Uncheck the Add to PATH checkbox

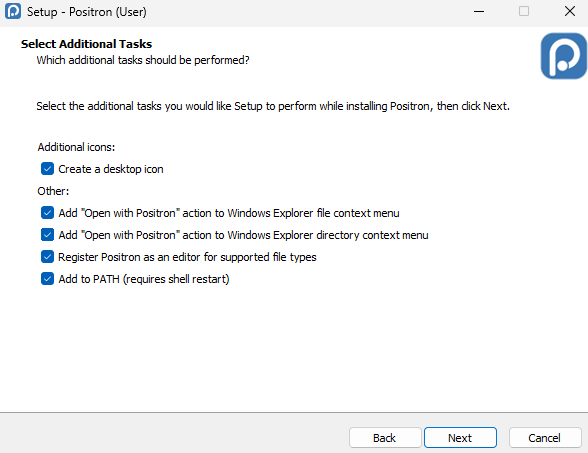[x=47, y=279]
